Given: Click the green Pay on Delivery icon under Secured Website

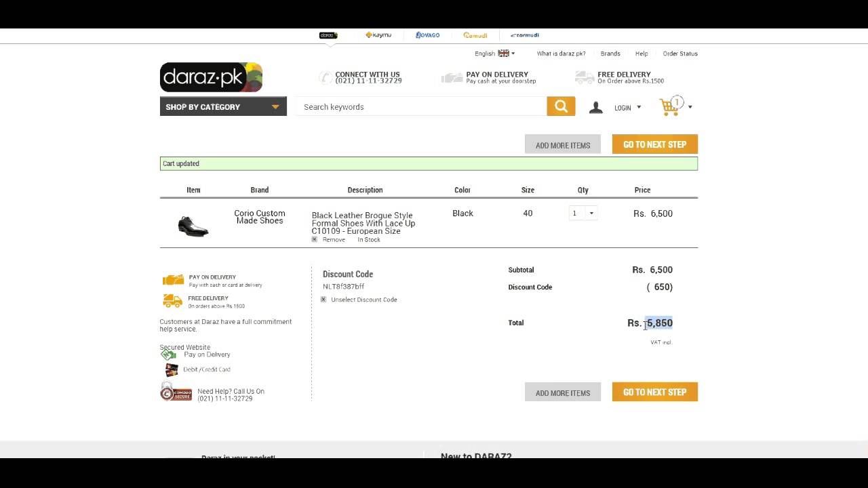Looking at the screenshot, I should (x=168, y=354).
